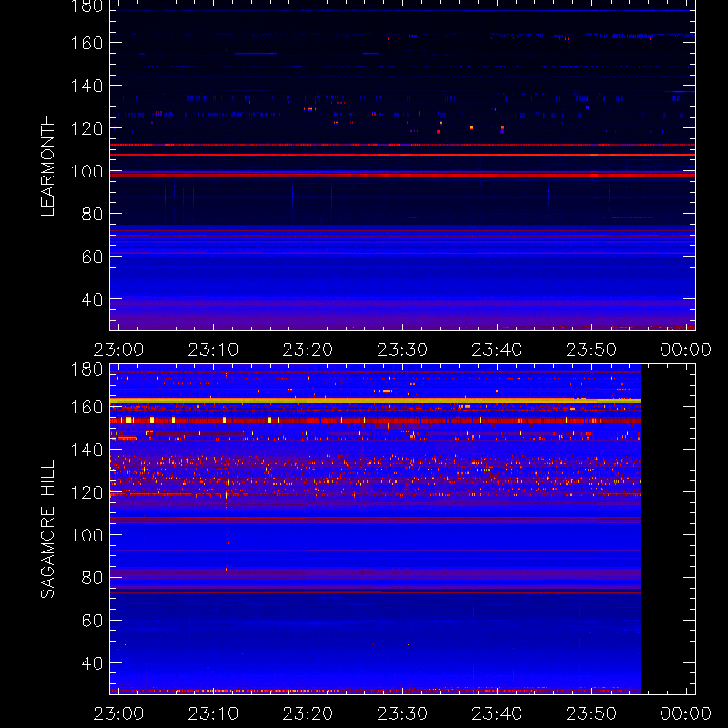728x728 pixels.
Task: Click 23:20 time label under Sagamore Hill plot
Action: point(308,713)
